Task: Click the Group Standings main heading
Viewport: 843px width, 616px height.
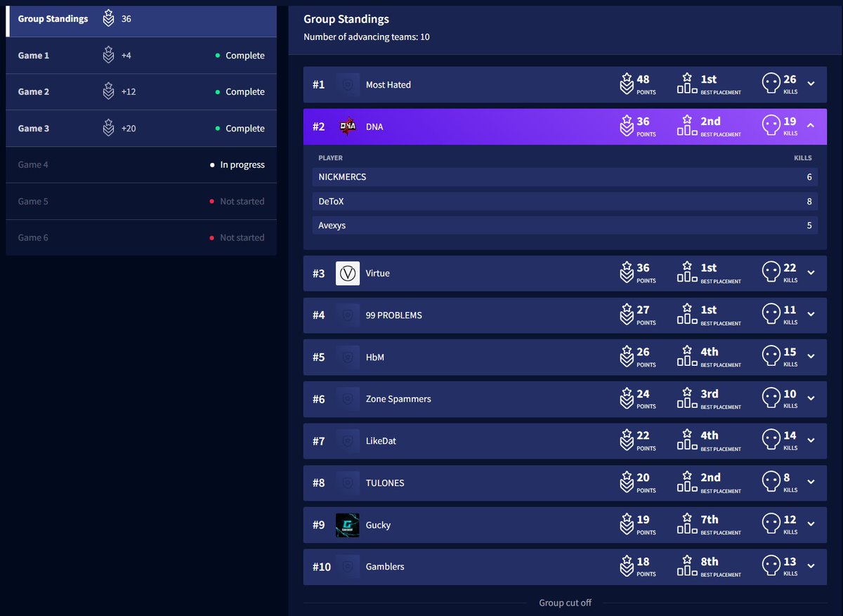Action: [346, 19]
